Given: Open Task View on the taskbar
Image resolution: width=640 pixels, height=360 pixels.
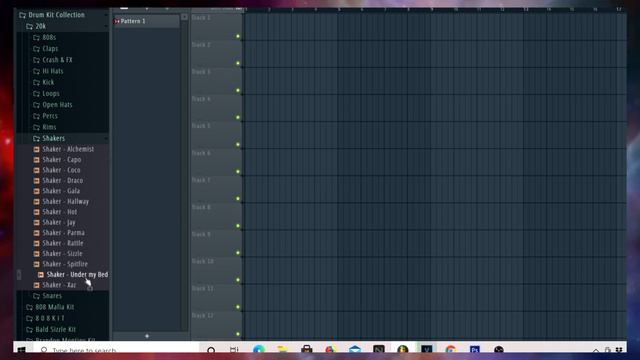Looking at the screenshot, I should tap(234, 350).
